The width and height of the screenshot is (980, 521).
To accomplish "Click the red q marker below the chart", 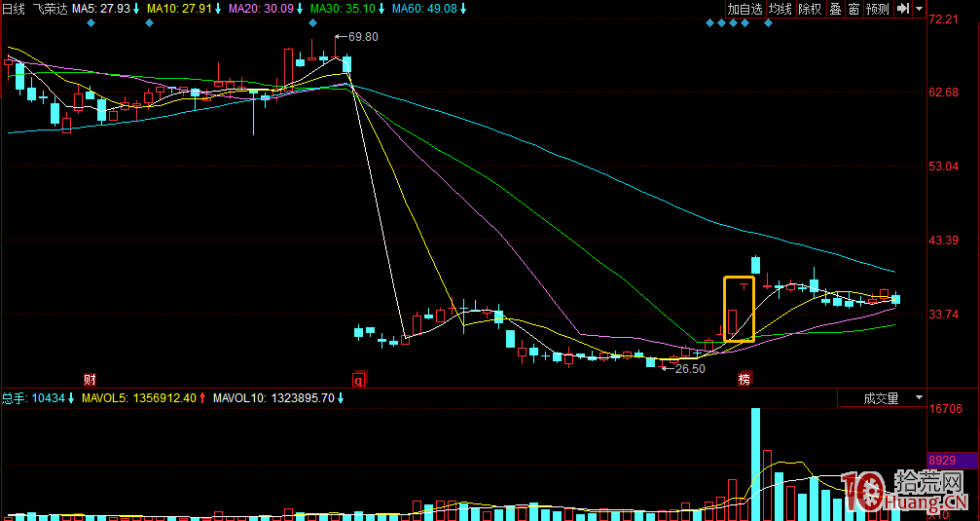I will coord(359,379).
